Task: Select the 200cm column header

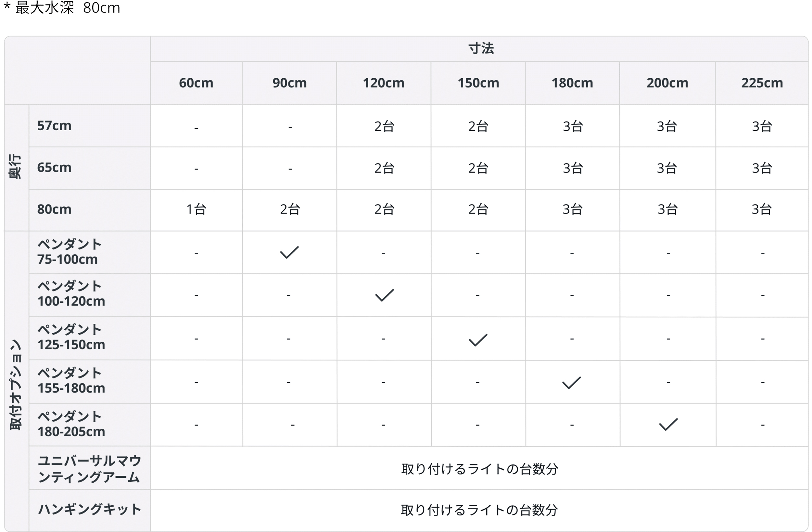Action: coord(667,83)
